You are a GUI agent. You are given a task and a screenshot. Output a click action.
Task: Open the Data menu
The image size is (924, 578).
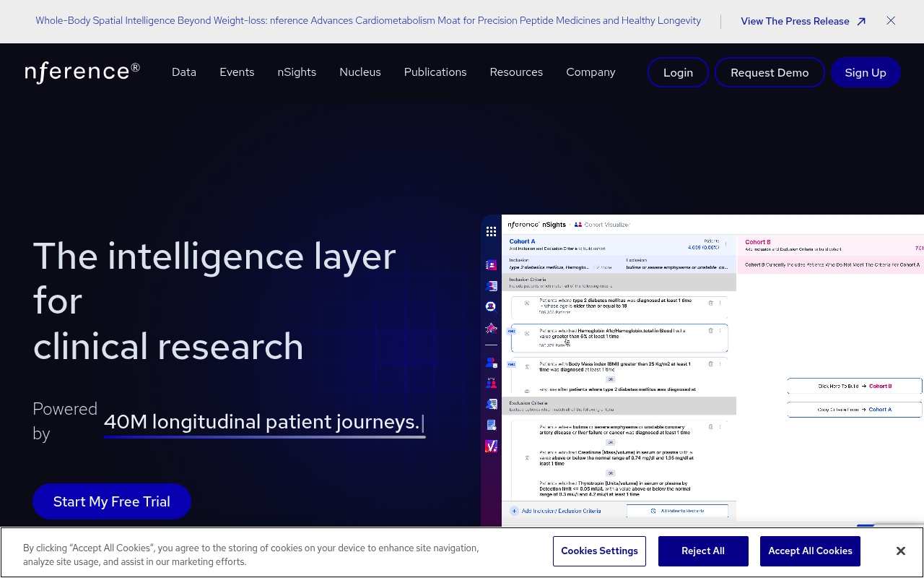[184, 72]
